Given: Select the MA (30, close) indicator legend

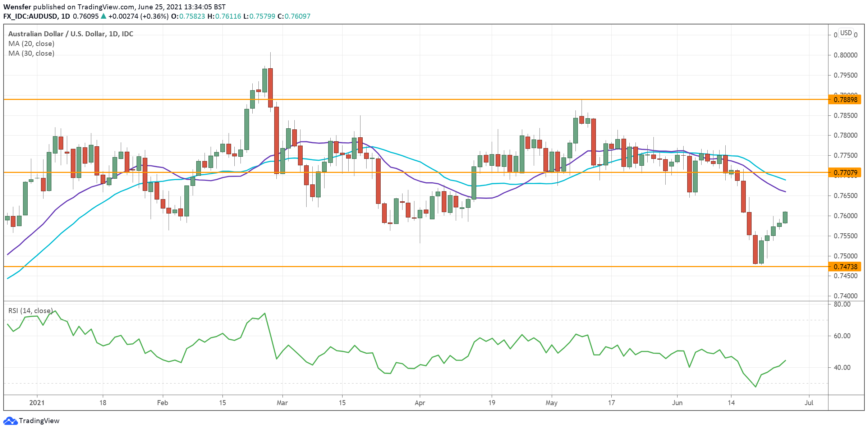Looking at the screenshot, I should (31, 53).
